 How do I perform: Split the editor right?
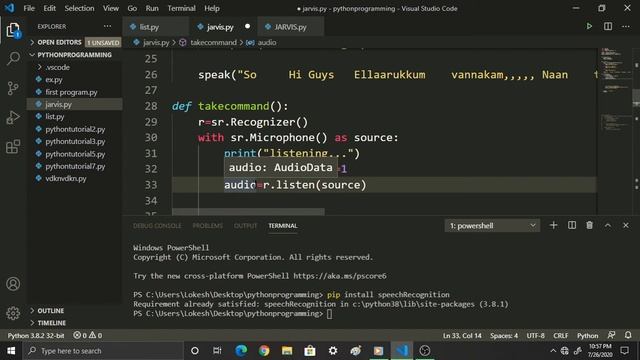[608, 27]
